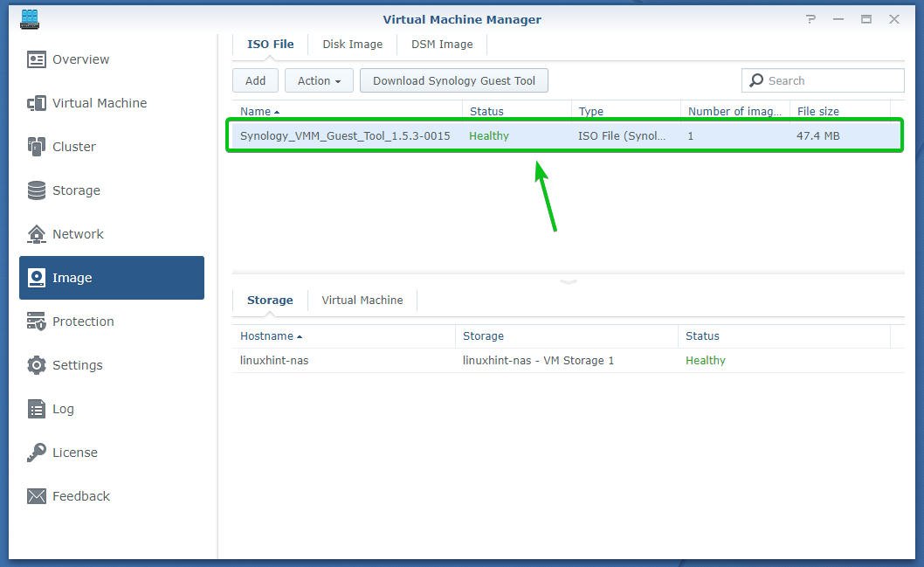Switch to the DSM Image tab
This screenshot has height=567, width=924.
coord(442,44)
